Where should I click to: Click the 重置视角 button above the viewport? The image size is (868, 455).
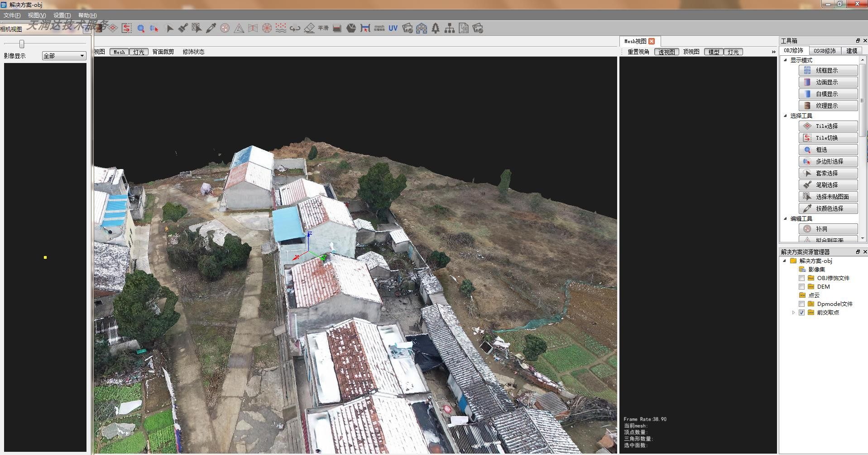pos(638,51)
